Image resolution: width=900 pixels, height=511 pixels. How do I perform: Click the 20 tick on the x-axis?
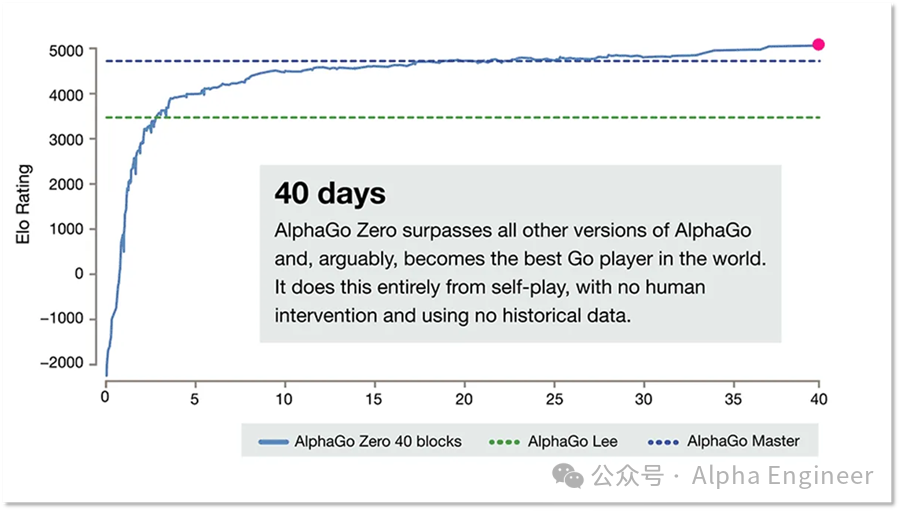[x=464, y=399]
